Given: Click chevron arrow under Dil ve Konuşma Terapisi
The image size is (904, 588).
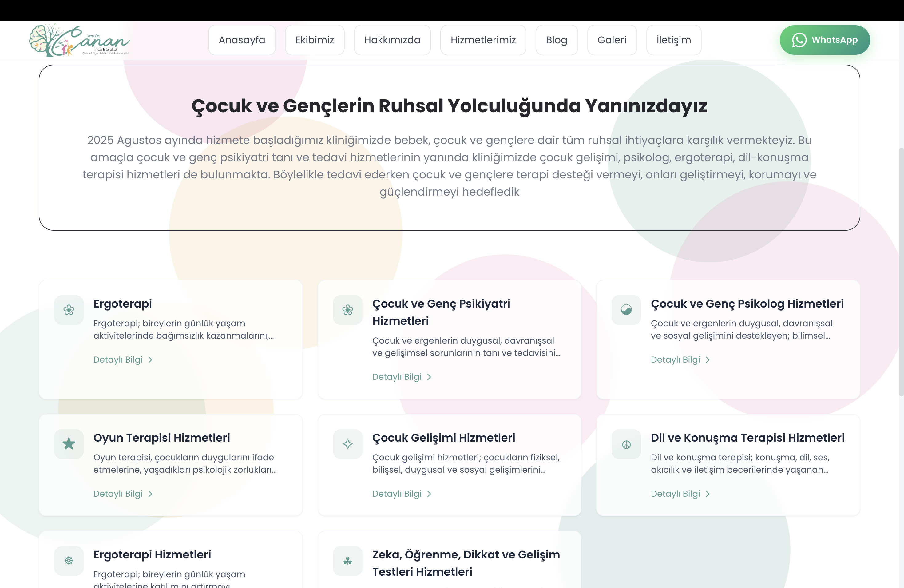Looking at the screenshot, I should point(708,494).
